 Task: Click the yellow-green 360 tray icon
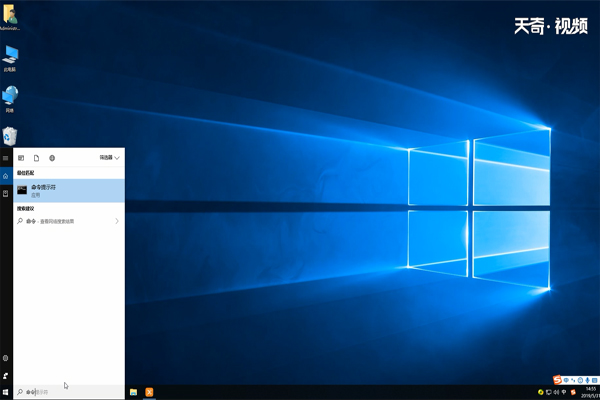(x=541, y=392)
